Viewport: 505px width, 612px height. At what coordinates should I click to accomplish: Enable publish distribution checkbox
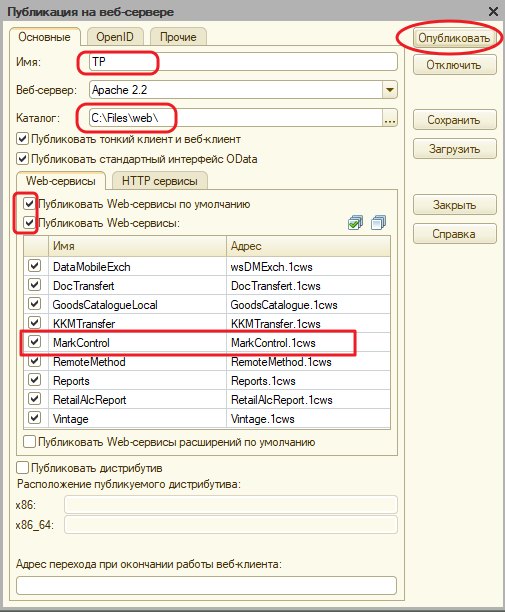coord(22,468)
